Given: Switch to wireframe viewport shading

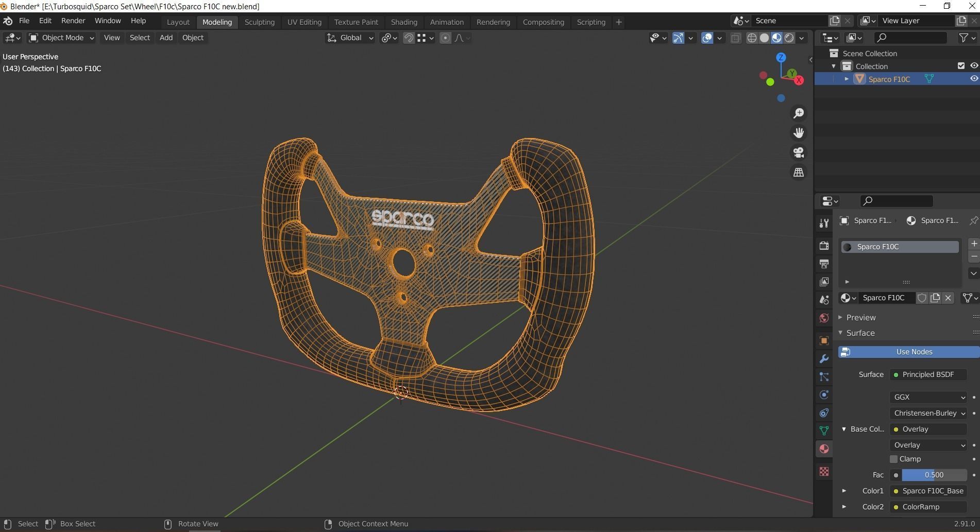Looking at the screenshot, I should point(752,38).
